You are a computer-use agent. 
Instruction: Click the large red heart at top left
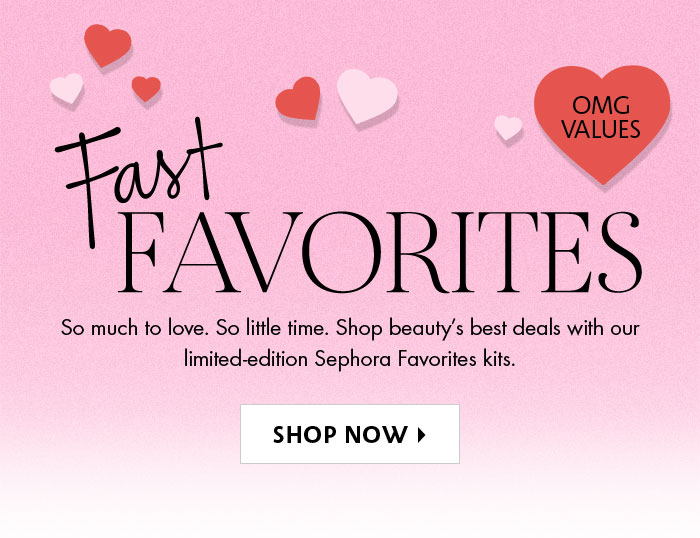(x=107, y=44)
